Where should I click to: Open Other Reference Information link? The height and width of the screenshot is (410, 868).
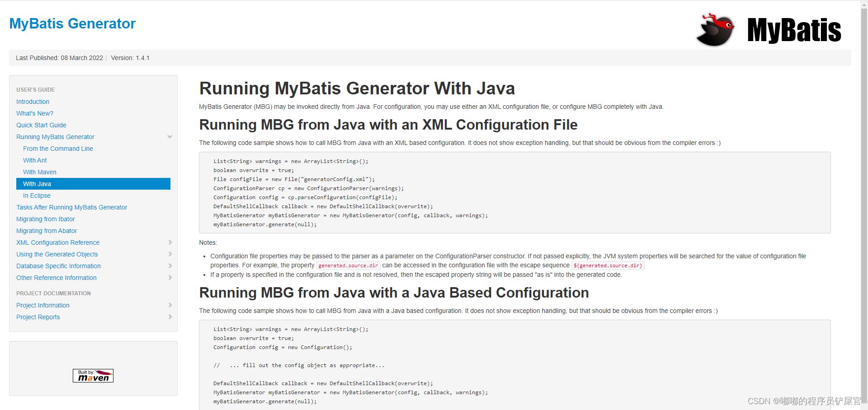57,278
